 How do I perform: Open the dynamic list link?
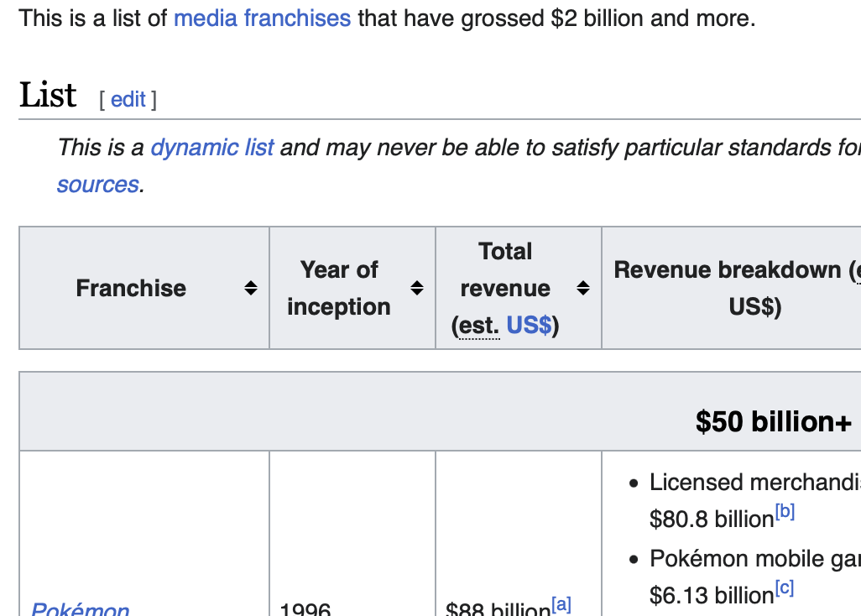(x=211, y=148)
